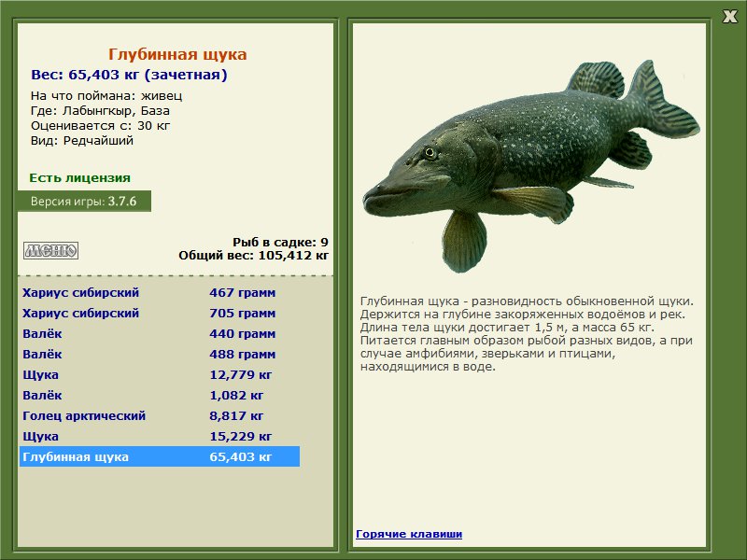Select the Валёк 440 грамм row

pyautogui.click(x=160, y=333)
